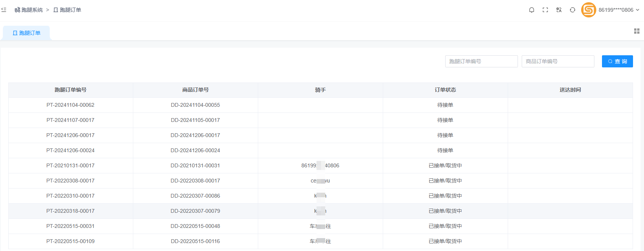Select order row PT-20220515-00109
The image size is (644, 251).
[70, 241]
